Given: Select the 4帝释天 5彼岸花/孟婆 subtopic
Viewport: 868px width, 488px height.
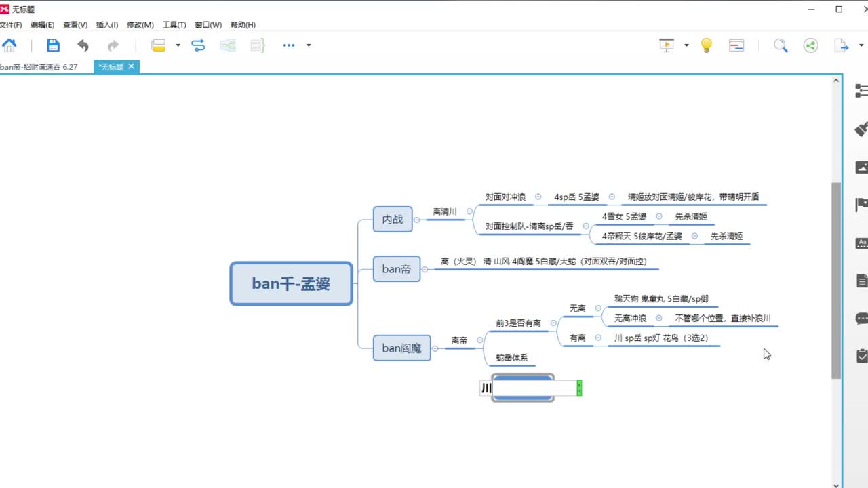Looking at the screenshot, I should pos(642,237).
